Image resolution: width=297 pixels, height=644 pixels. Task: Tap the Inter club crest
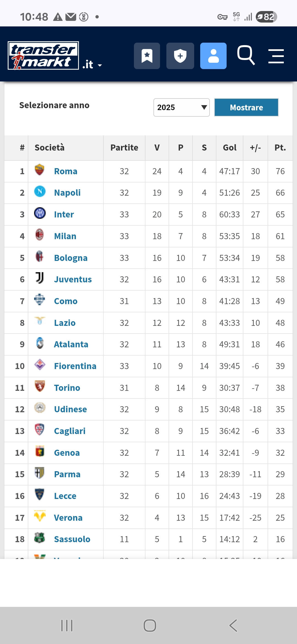click(x=40, y=213)
